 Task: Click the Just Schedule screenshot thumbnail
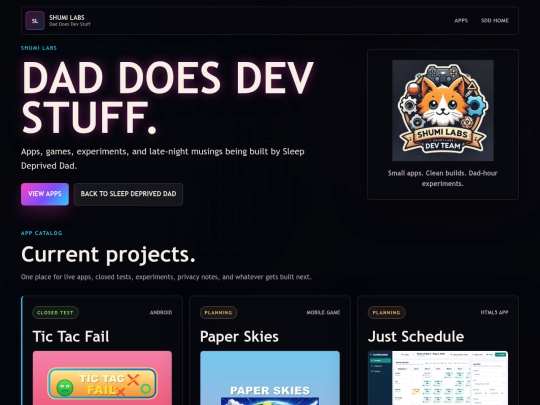tap(438, 378)
